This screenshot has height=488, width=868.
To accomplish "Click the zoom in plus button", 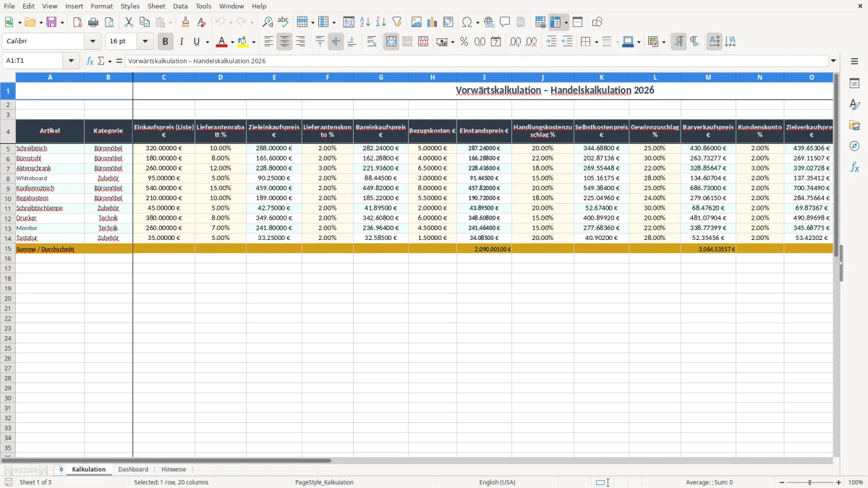I will [x=839, y=482].
